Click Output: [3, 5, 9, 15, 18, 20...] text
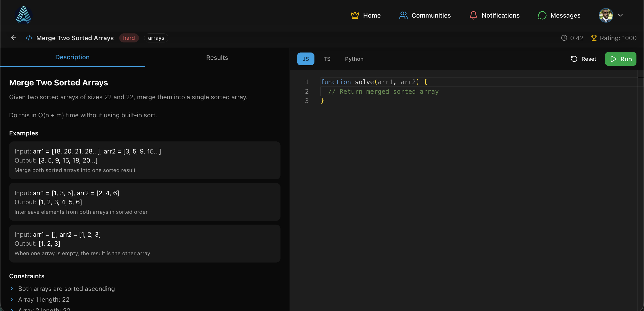The height and width of the screenshot is (311, 644). point(56,160)
